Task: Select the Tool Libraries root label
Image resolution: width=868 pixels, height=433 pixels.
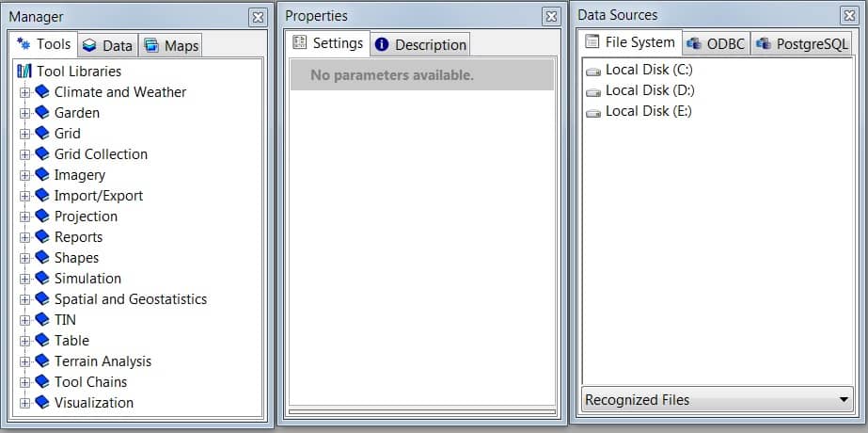Action: coord(79,71)
